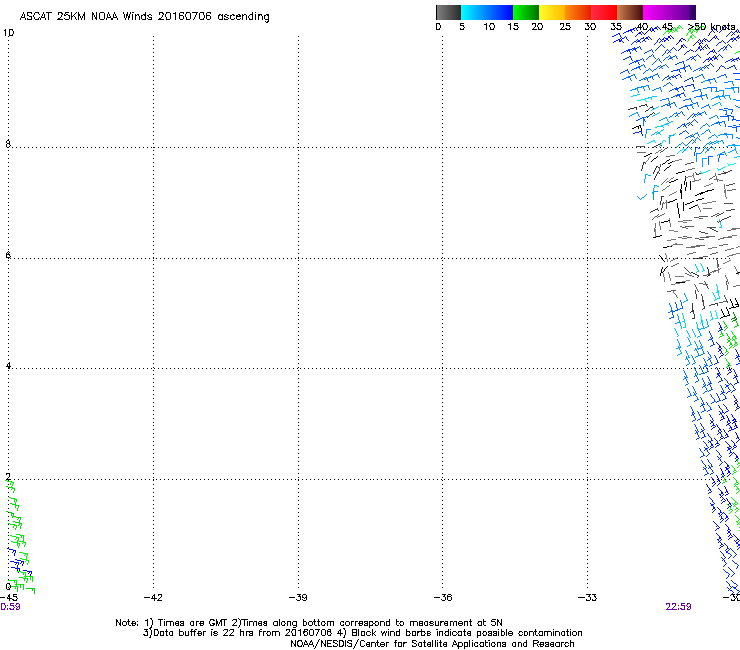The width and height of the screenshot is (740, 650).
Task: Click the latitude '4' axis label
Action: (x=8, y=366)
